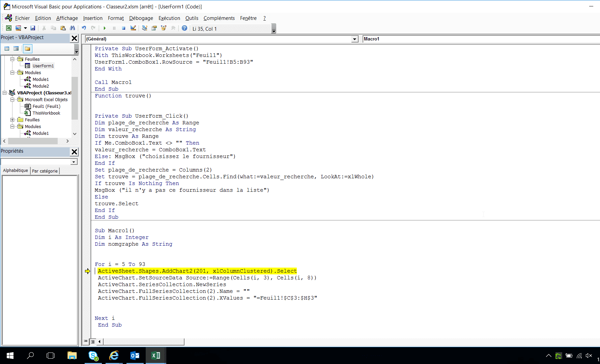Collapse the VBAProject (Classeur3) tree node
Viewport: 600px width, 364px height.
[x=5, y=93]
